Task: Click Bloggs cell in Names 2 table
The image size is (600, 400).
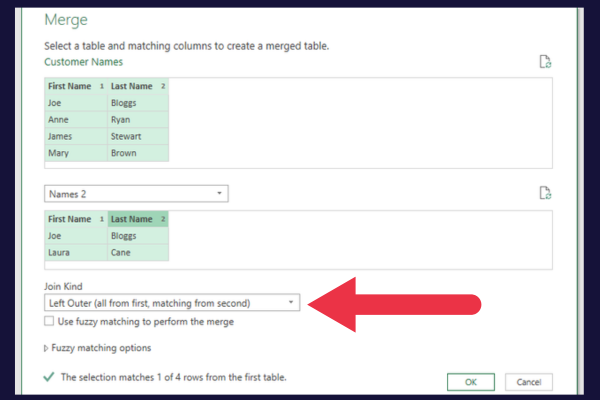Action: point(138,236)
